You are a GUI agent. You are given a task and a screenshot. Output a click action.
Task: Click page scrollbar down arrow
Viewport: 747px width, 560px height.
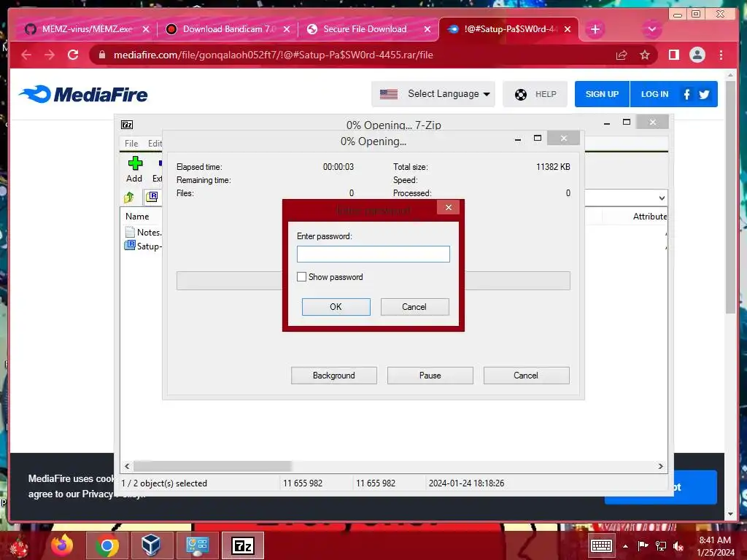[730, 514]
